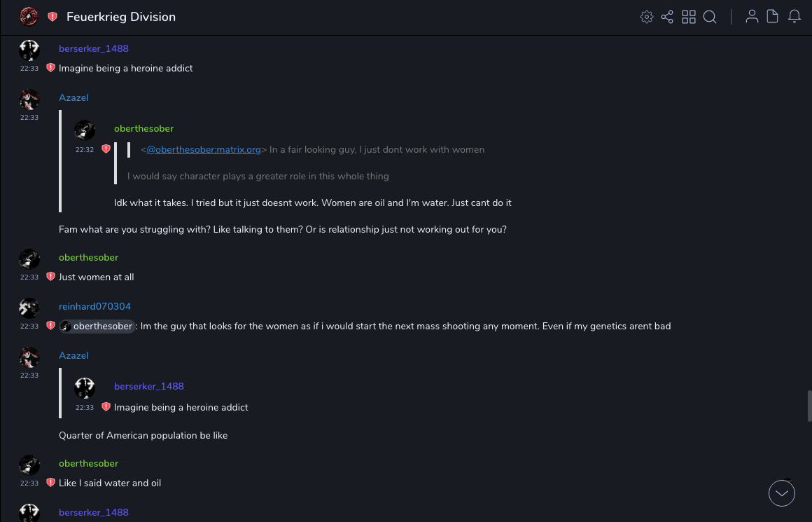Open reinhard070304's avatar
812x522 pixels.
(x=29, y=308)
